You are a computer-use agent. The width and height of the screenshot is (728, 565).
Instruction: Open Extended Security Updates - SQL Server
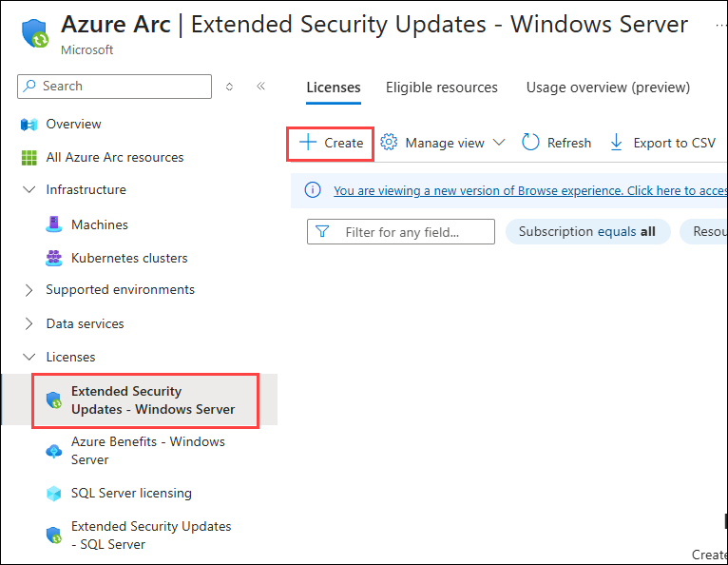tap(151, 536)
